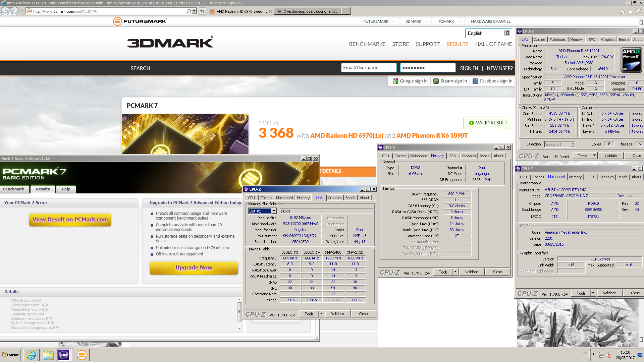Show hidden system tray icons
The image size is (644, 362).
(x=593, y=355)
